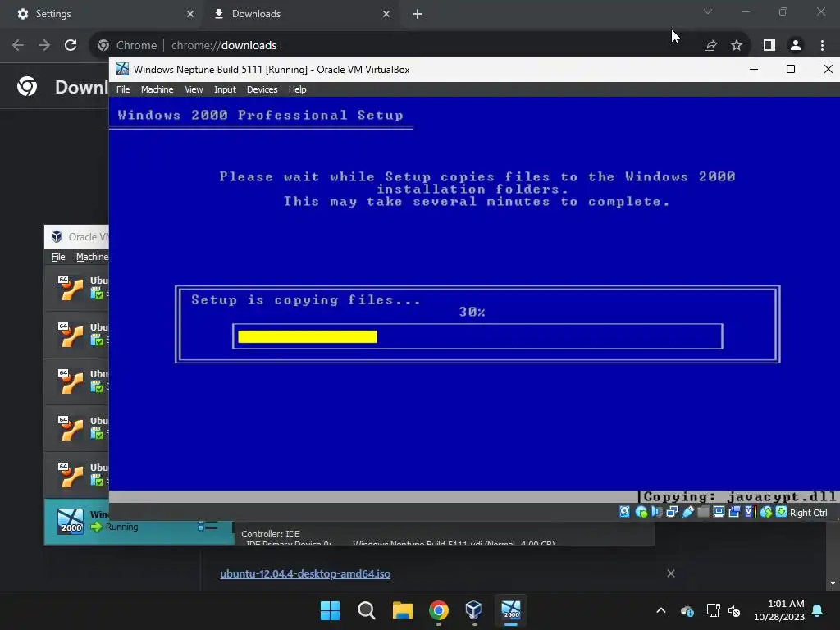The width and height of the screenshot is (840, 630).
Task: Switch to the Windows 2000 VM taskbar icon
Action: pyautogui.click(x=510, y=610)
